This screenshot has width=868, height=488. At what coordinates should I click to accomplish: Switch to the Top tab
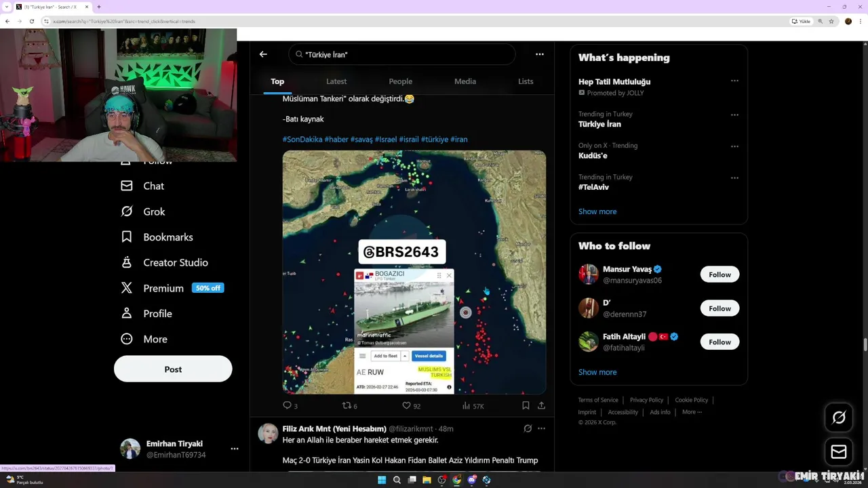click(277, 81)
